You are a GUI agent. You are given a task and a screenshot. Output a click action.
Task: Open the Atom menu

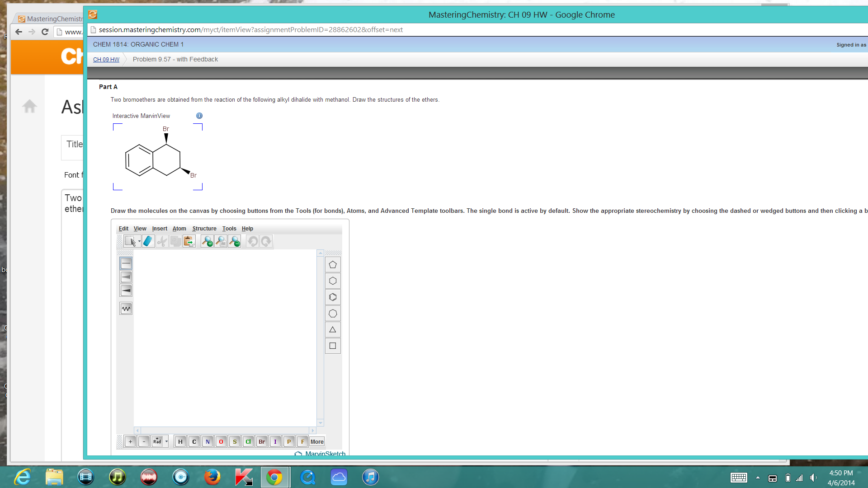pos(179,229)
